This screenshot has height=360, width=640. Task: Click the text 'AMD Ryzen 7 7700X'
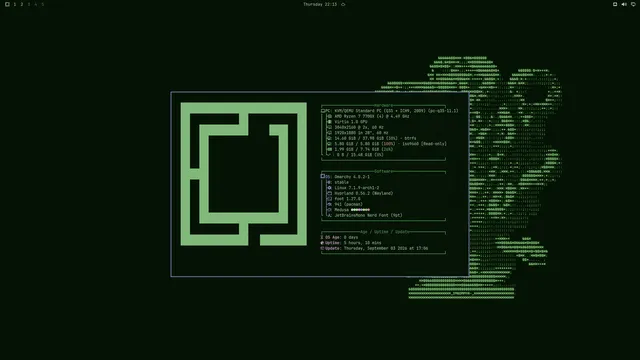click(355, 116)
